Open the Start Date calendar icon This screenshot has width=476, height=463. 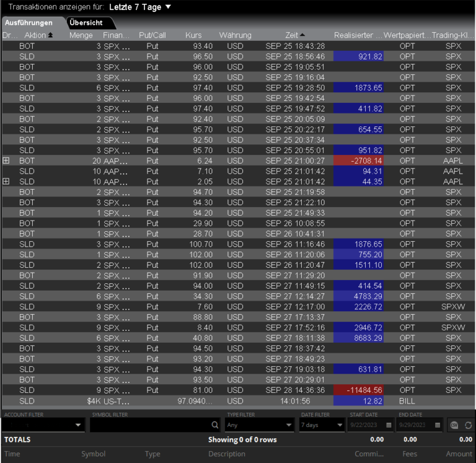(389, 425)
